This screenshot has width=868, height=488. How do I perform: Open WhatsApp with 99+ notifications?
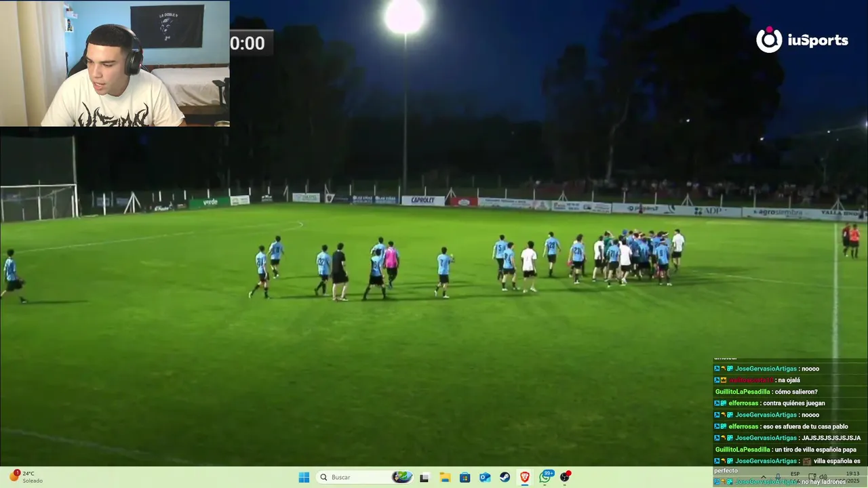pos(545,477)
